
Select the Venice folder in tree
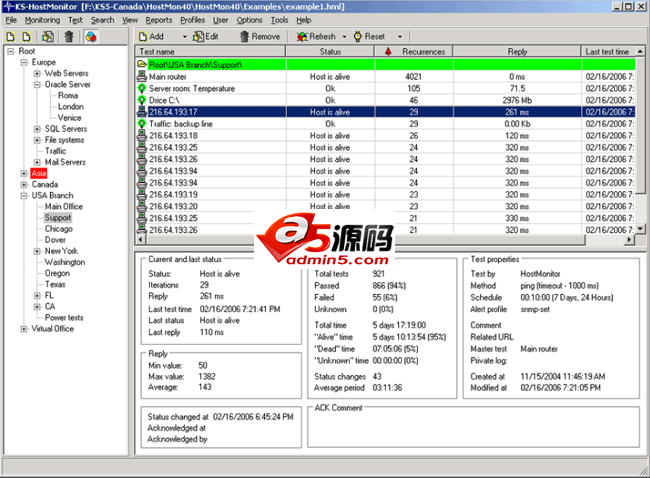coord(69,118)
